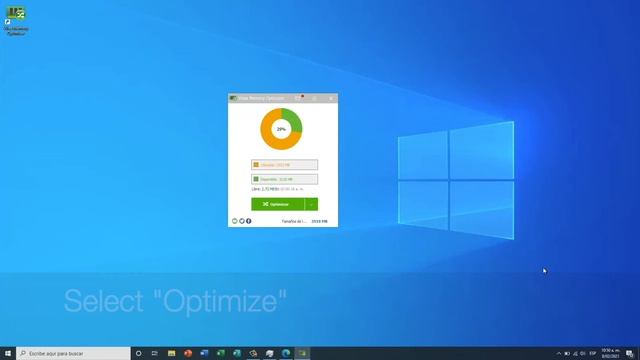Click the round website icon at bottom left
640x360 pixels.
pyautogui.click(x=235, y=221)
